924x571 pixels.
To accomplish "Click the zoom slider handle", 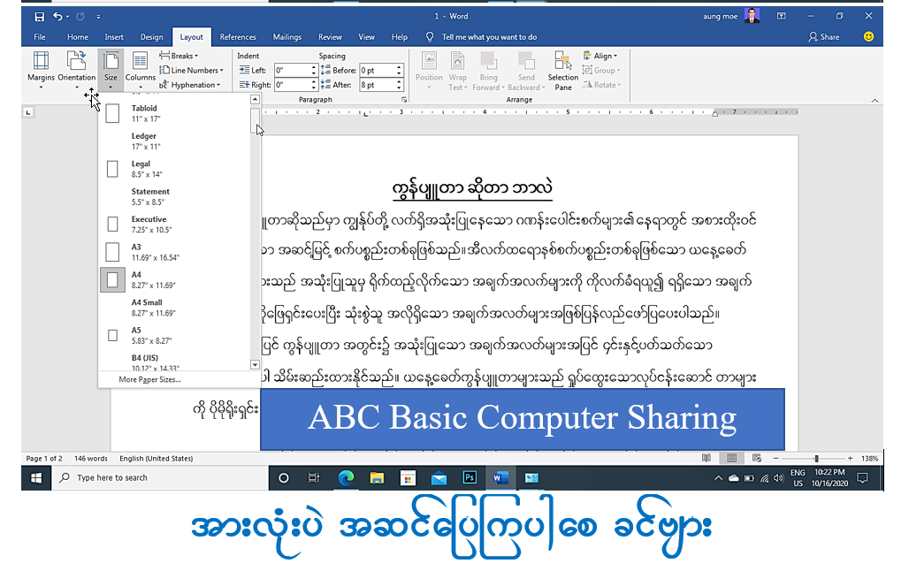I will coord(816,459).
